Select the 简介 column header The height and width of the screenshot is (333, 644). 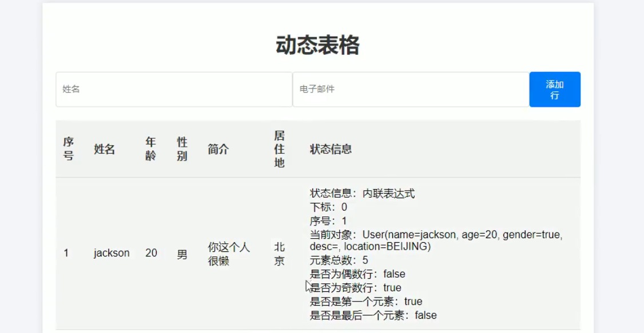218,149
